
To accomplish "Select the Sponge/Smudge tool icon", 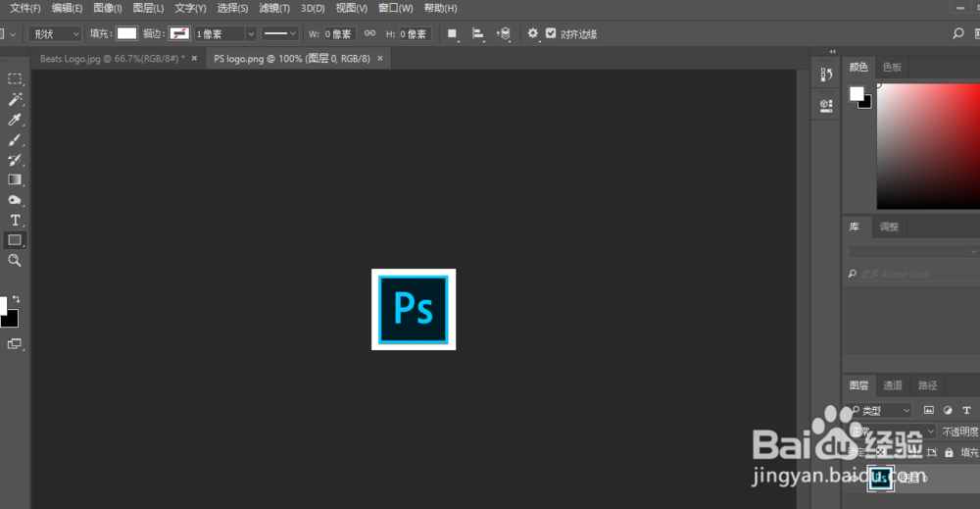I will click(15, 200).
